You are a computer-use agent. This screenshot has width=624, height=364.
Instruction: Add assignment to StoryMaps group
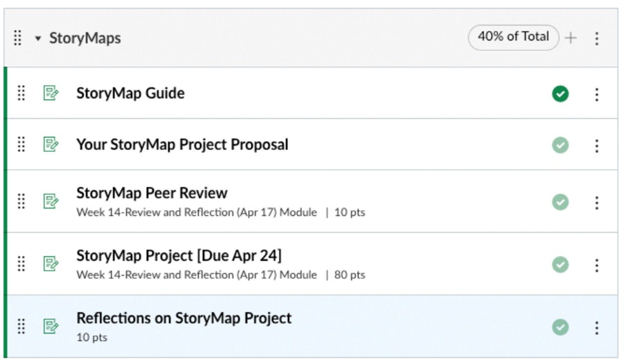click(x=570, y=38)
